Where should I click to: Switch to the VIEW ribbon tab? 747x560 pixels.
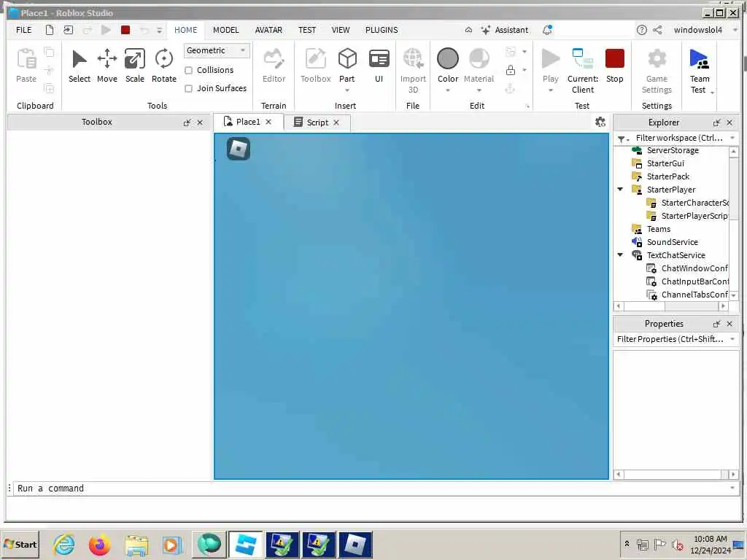coord(341,30)
